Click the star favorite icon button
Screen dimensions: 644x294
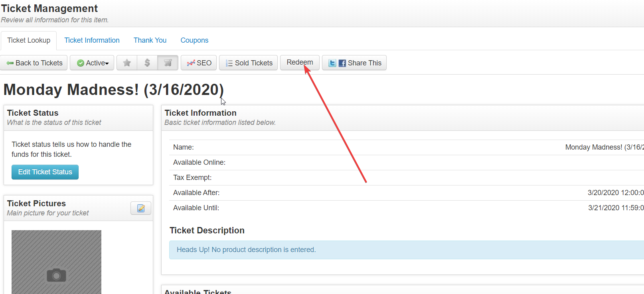(127, 63)
